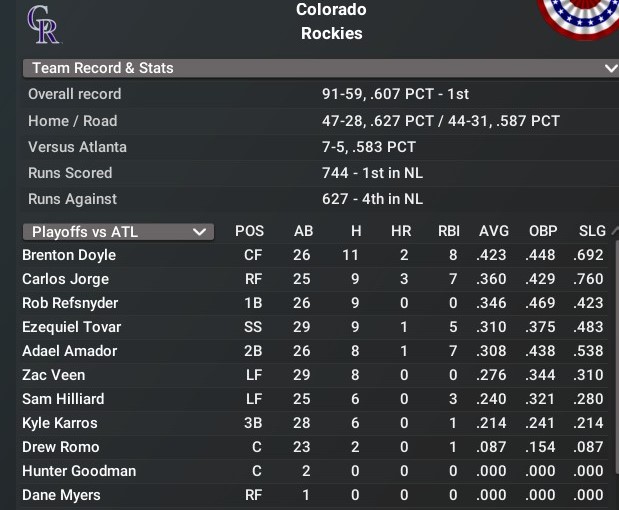Viewport: 619px width, 510px height.
Task: Select Rob Refsnyder from the roster
Action: (70, 303)
